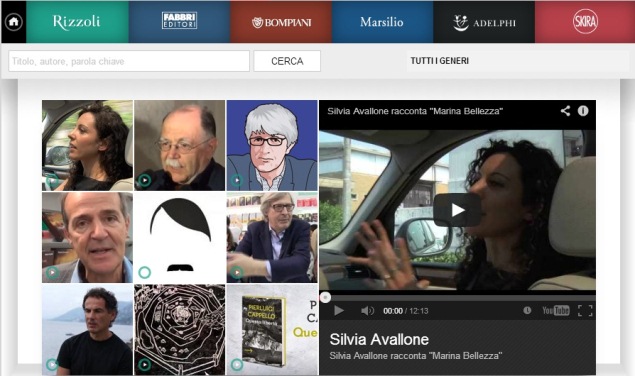
Task: Focus the Titolo, autore, parola chiave search field
Action: 129,61
